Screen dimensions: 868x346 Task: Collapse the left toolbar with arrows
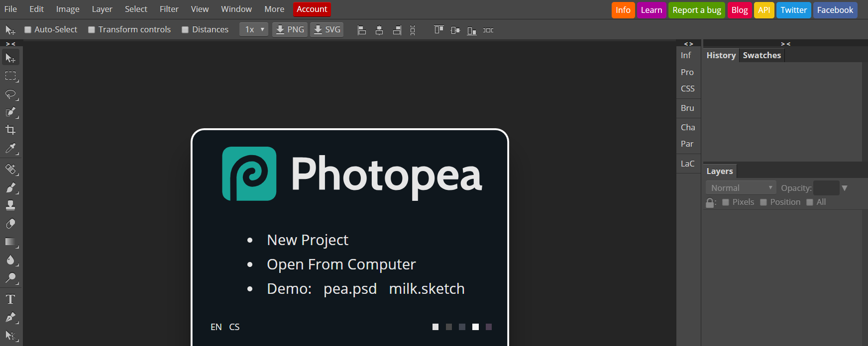pyautogui.click(x=10, y=44)
